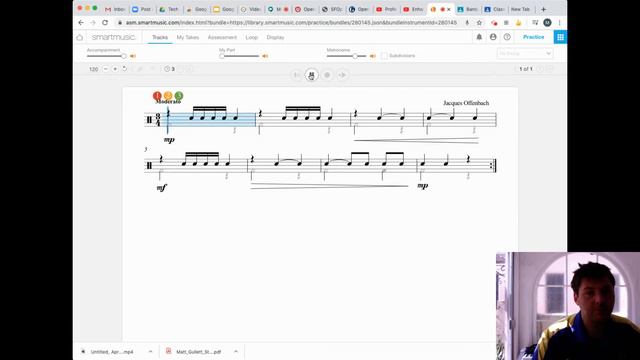Decrease tempo with the minus button

pos(105,69)
